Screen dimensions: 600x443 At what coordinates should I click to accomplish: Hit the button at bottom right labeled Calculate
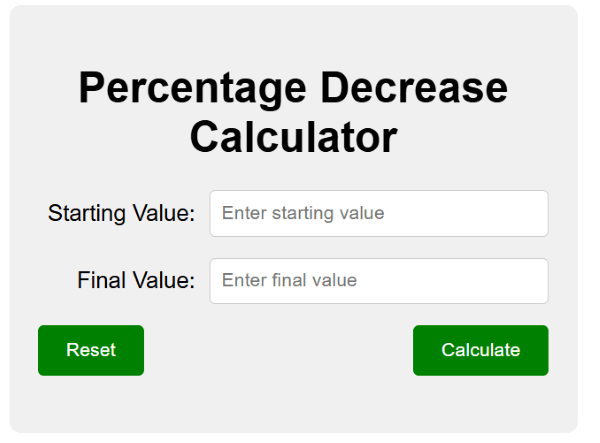click(480, 350)
